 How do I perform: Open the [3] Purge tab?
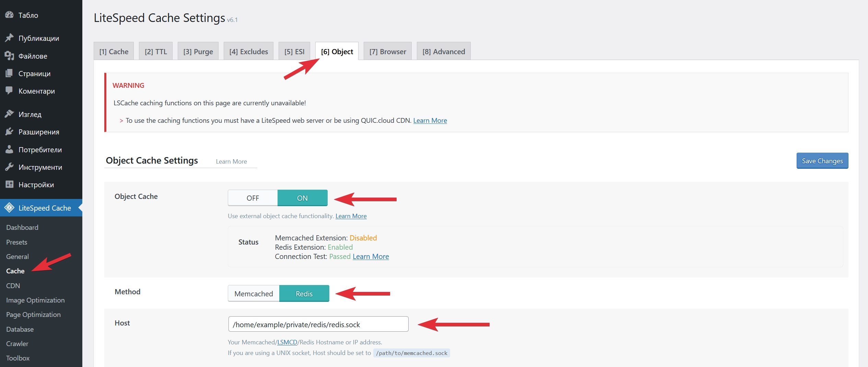tap(198, 51)
